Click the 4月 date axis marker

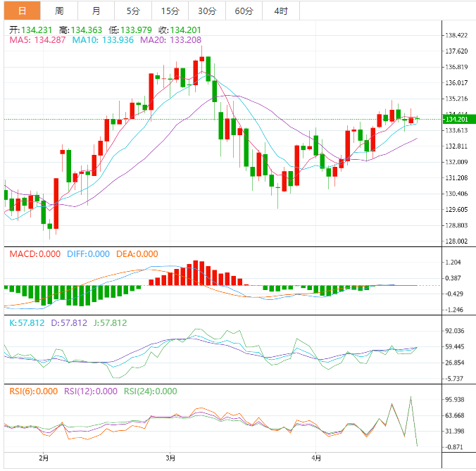pos(316,458)
